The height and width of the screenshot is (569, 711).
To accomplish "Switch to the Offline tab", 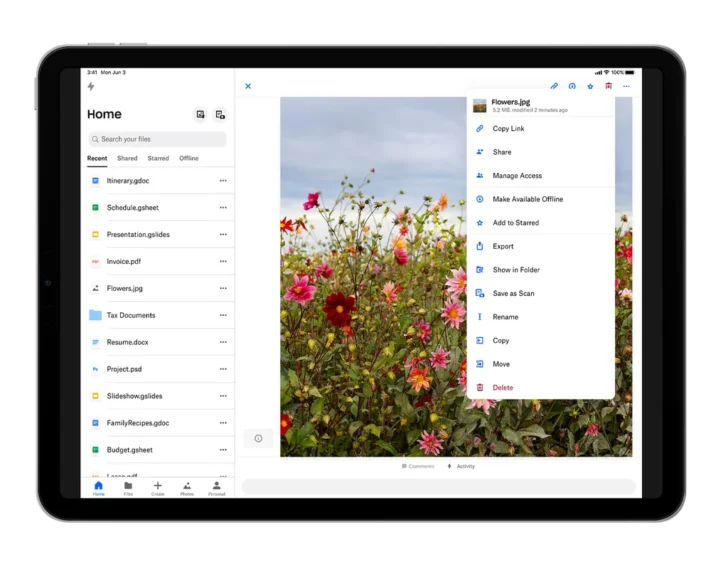I will coord(189,158).
